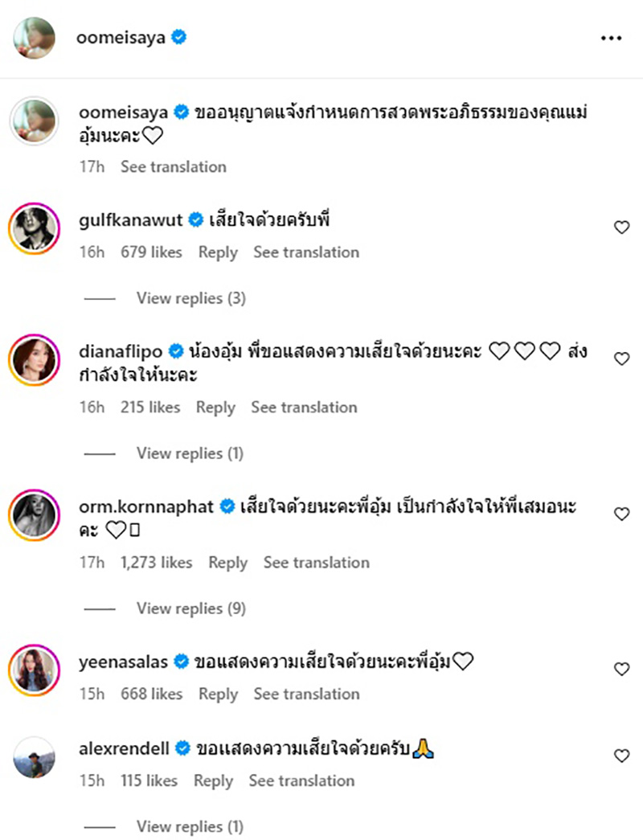Like dianaflipo's condolence comment
This screenshot has width=643, height=840.
pyautogui.click(x=621, y=360)
